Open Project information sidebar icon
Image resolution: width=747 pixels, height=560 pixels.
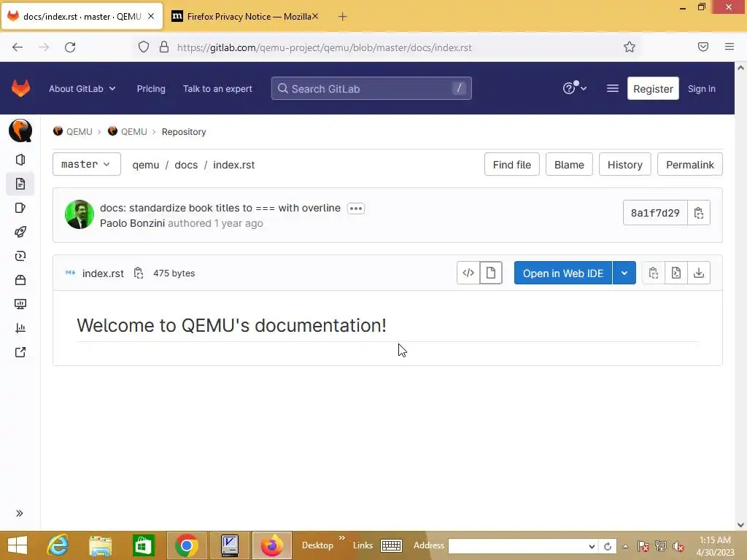20,160
